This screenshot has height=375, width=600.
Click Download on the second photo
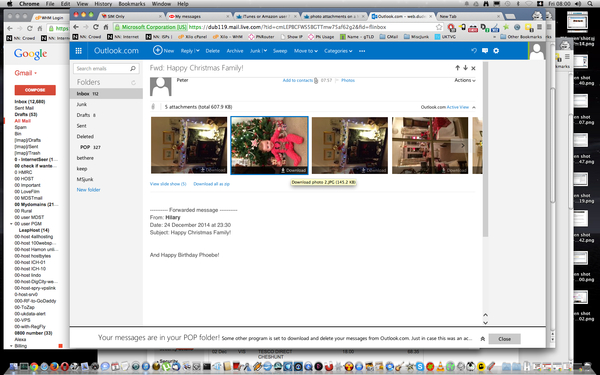click(294, 170)
